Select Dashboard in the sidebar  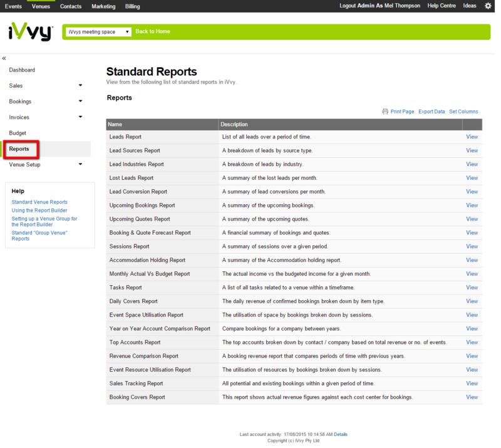22,70
